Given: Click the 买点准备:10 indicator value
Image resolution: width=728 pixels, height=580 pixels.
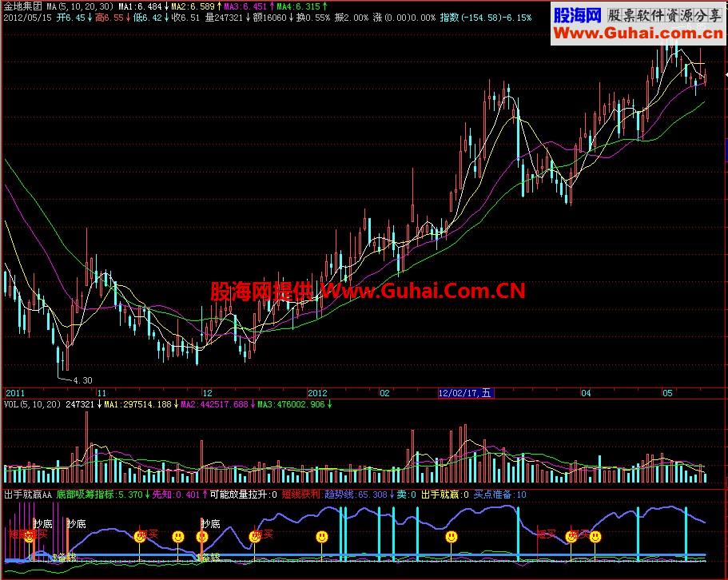Looking at the screenshot, I should 499,495.
